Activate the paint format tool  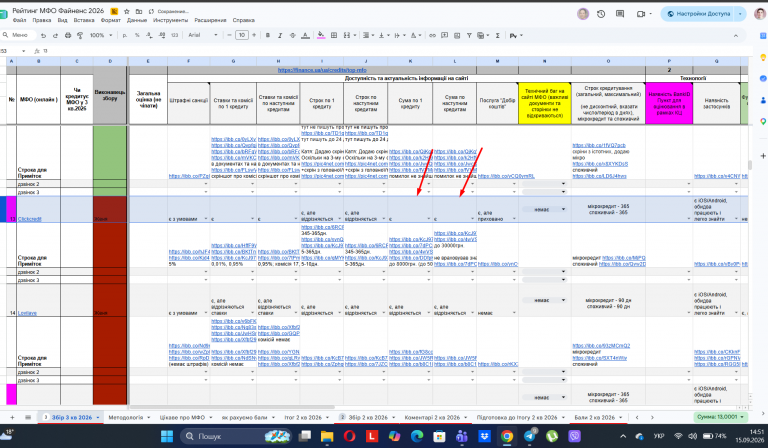pyautogui.click(x=80, y=35)
